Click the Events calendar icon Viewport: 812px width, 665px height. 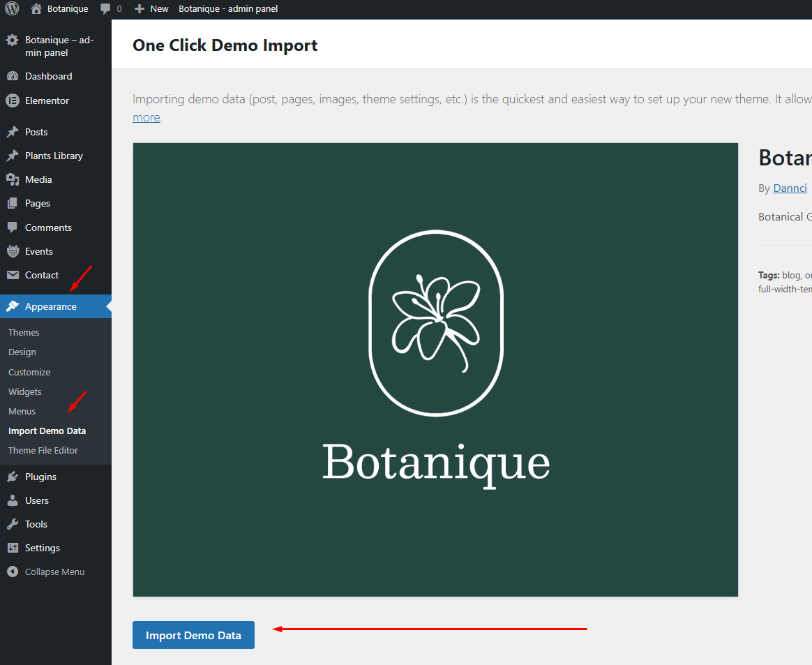tap(13, 251)
